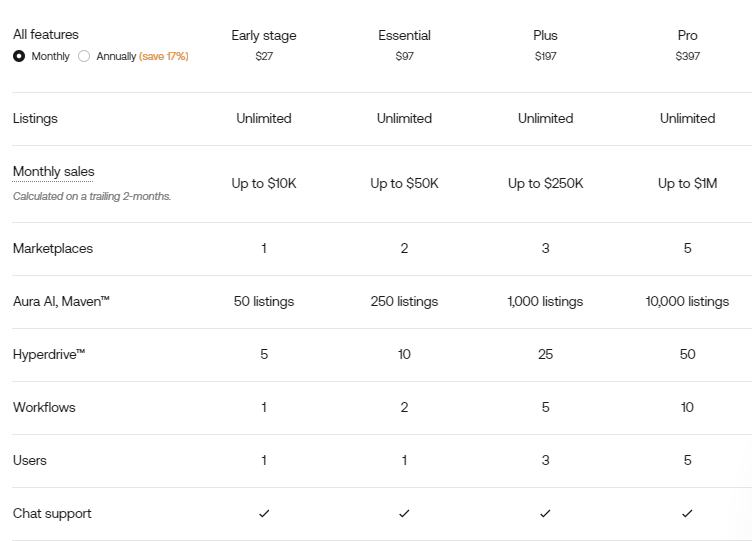The height and width of the screenshot is (541, 752).
Task: Click the Pro chat support checkmark
Action: pos(687,514)
